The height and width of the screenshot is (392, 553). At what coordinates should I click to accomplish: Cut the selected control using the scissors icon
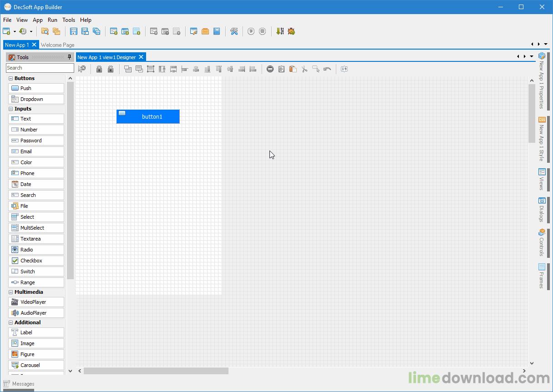(304, 69)
